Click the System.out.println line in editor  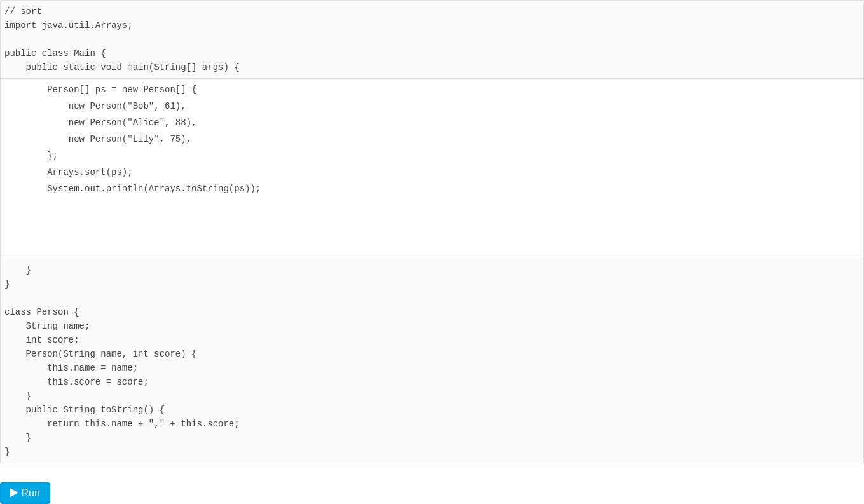click(154, 189)
